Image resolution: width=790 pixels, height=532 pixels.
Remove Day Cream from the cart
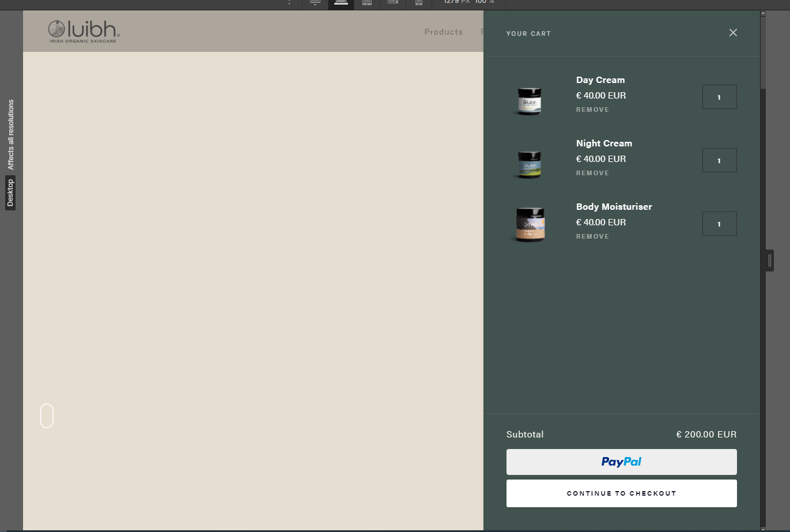coord(592,110)
